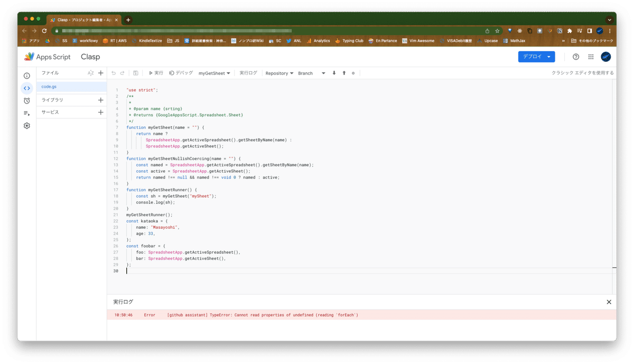Open the Help question mark icon

(x=576, y=57)
